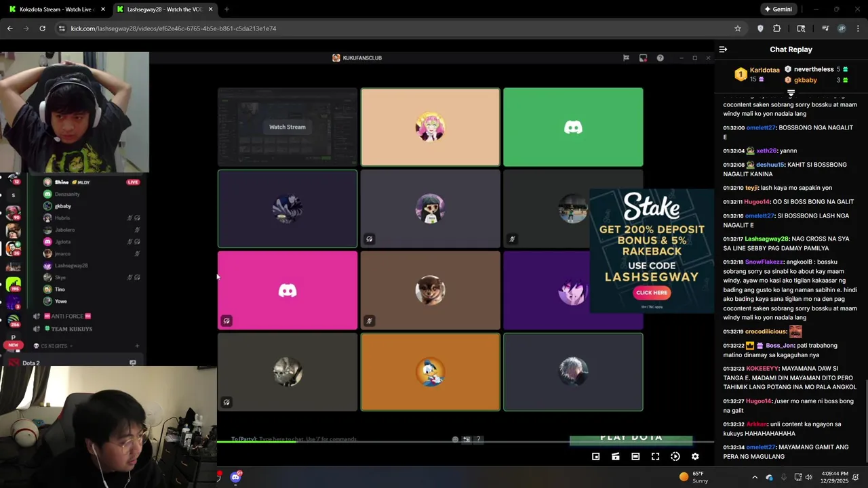Show hidden system tray icons chevron
Image resolution: width=868 pixels, height=488 pixels.
755,477
